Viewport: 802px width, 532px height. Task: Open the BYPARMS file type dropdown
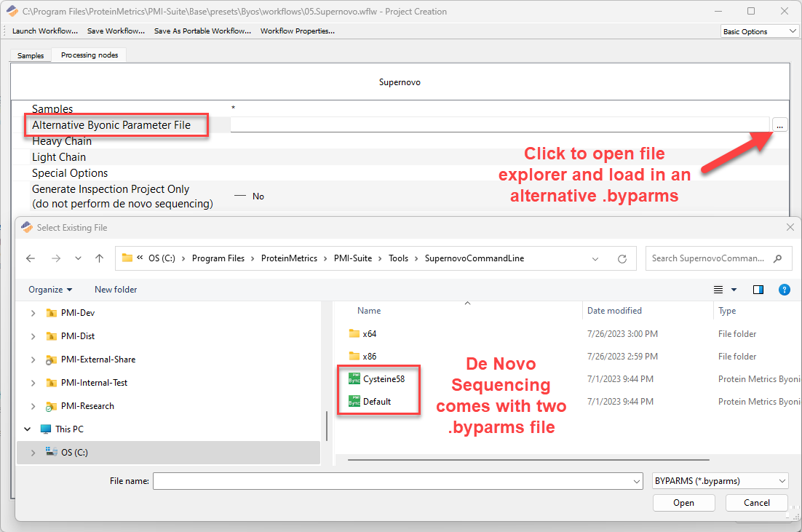[x=719, y=480]
